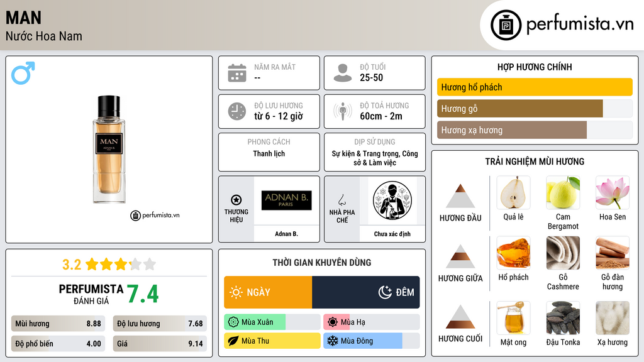644x362 pixels.
Task: Click the Adnan B. brand name link
Action: [286, 234]
